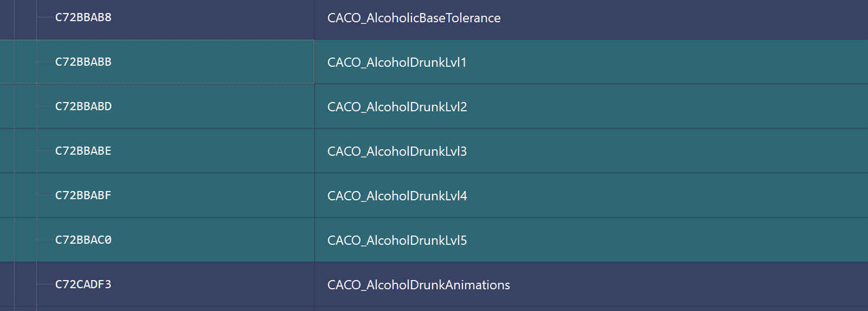This screenshot has width=868, height=311.
Task: Click the CACO_AlcoholDrunkLvl2 editor ID
Action: 397,107
